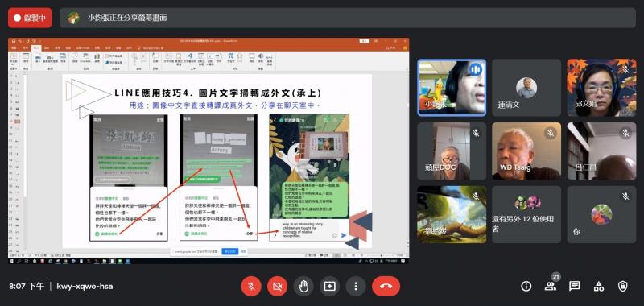Open the meeting details info panel
This screenshot has width=644, height=306.
coord(526,287)
